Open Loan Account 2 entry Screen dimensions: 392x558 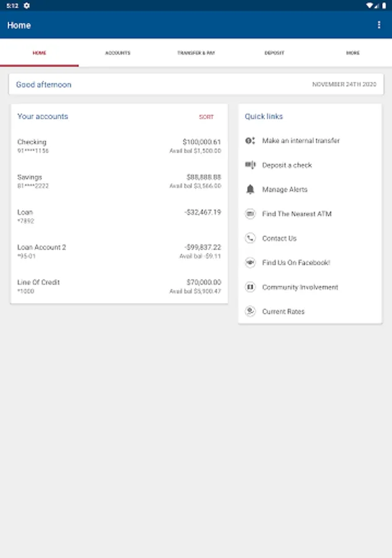(119, 251)
